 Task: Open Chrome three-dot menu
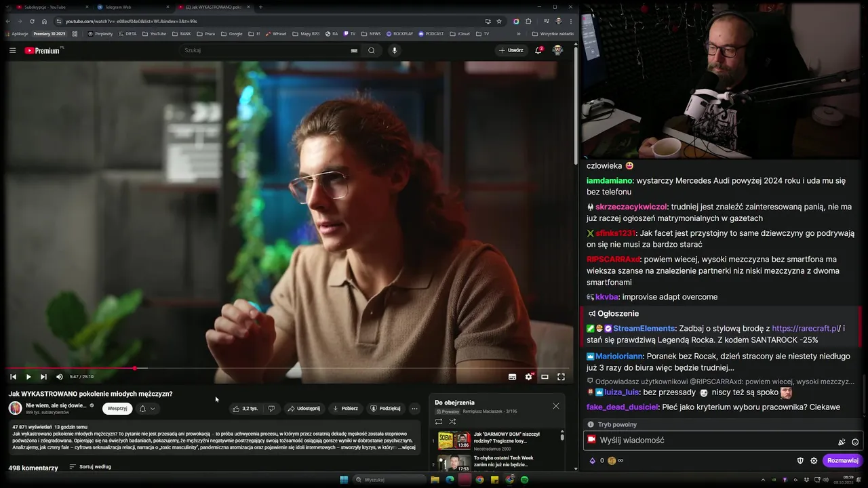tap(570, 21)
